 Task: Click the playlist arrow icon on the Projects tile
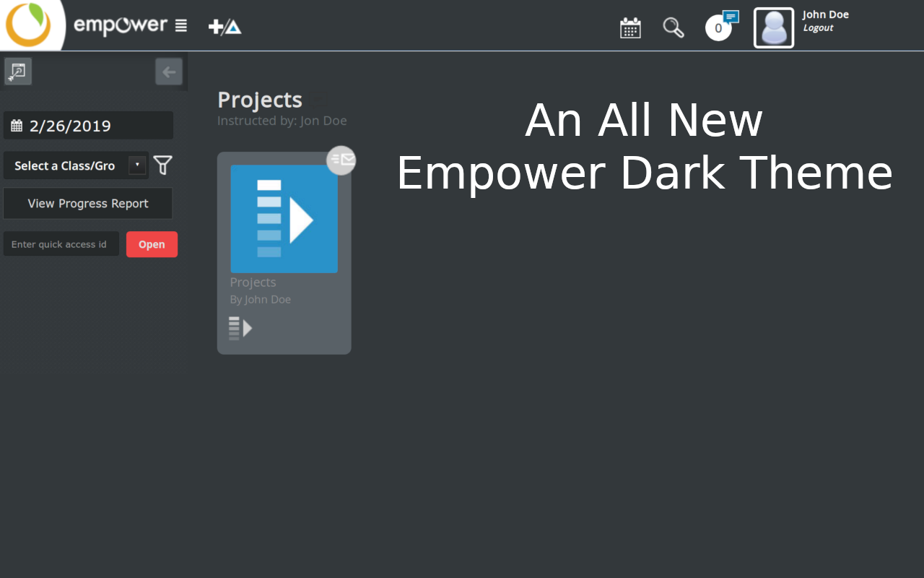pyautogui.click(x=241, y=327)
